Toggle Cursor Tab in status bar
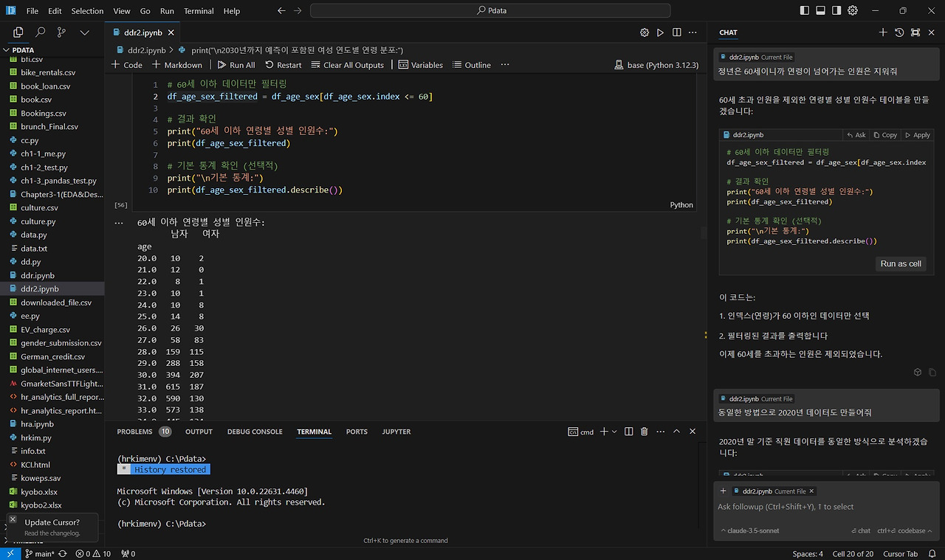Image resolution: width=945 pixels, height=560 pixels. 900,553
